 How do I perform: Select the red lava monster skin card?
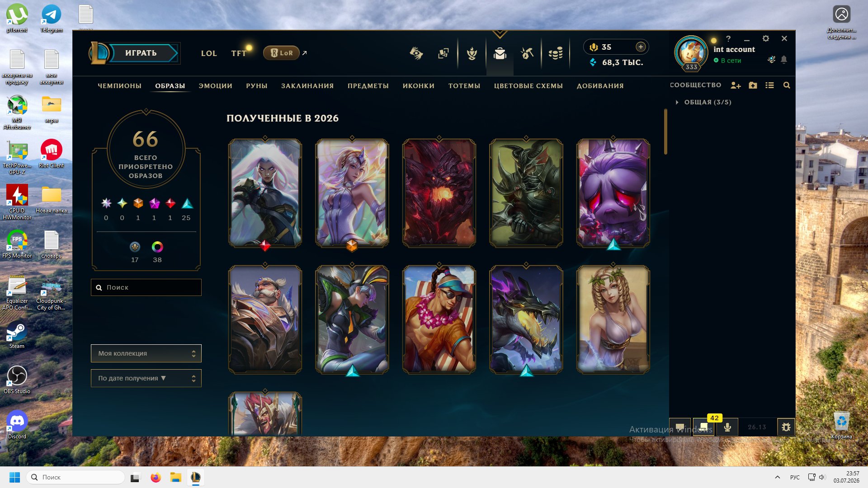(439, 193)
